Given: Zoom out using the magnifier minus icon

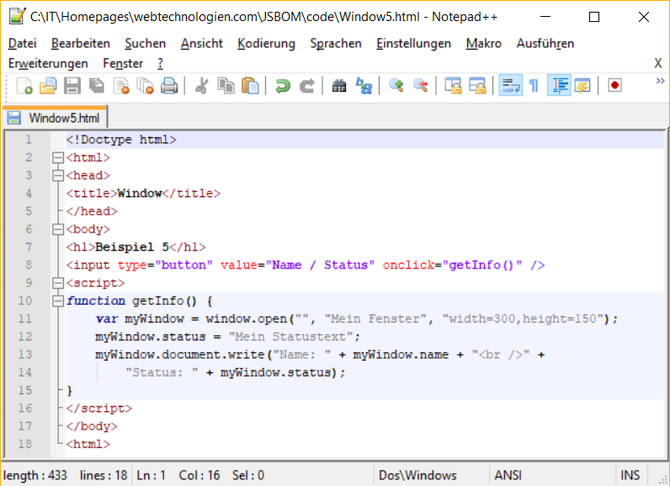Looking at the screenshot, I should click(420, 86).
